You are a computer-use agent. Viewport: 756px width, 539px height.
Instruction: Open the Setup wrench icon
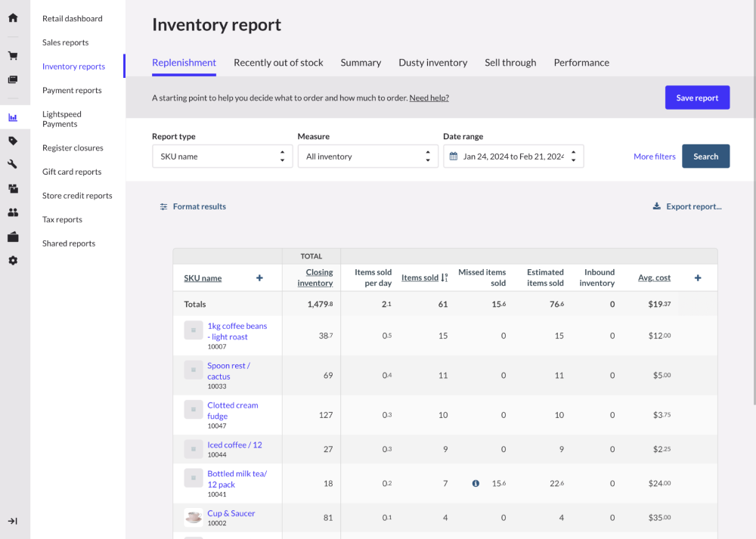coord(12,163)
